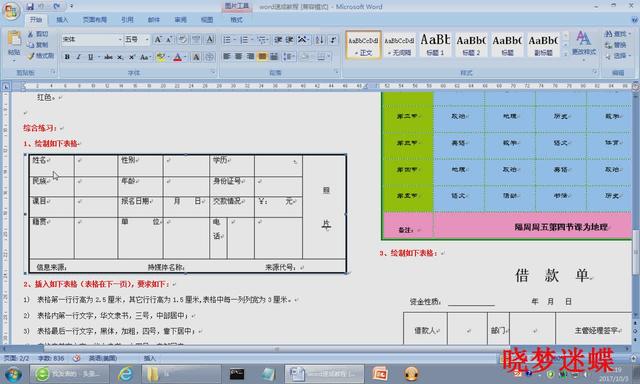This screenshot has width=640, height=384.
Task: Apply the 副标题 subtitle style
Action: (x=543, y=45)
